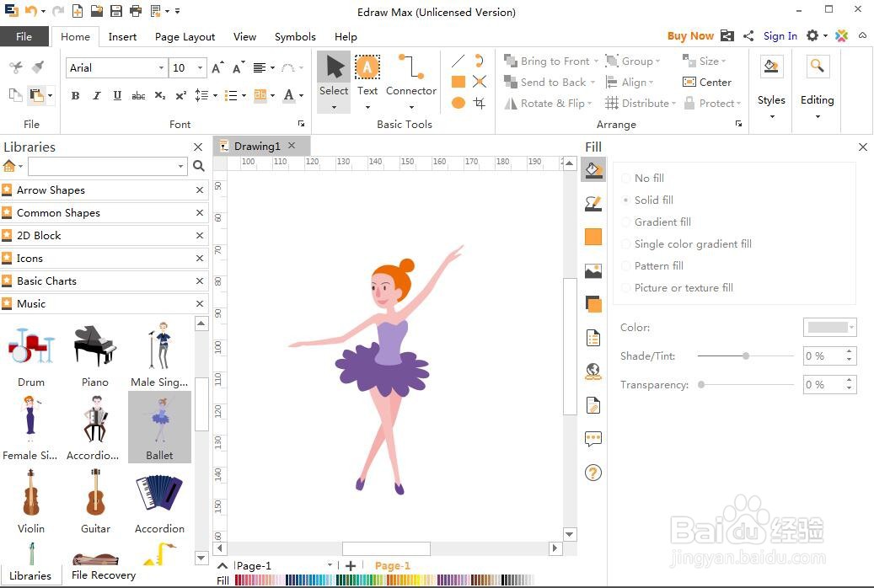Toggle italic formatting
Viewport: 874px width, 588px height.
pos(96,95)
